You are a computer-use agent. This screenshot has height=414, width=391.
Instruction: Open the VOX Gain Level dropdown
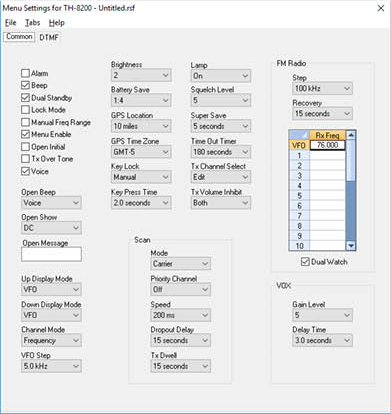coord(322,315)
